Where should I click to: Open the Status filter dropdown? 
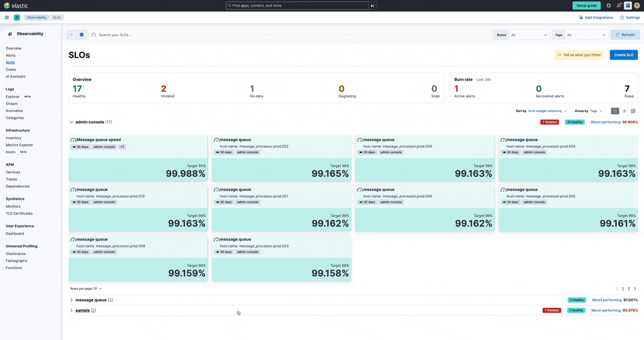pos(529,34)
